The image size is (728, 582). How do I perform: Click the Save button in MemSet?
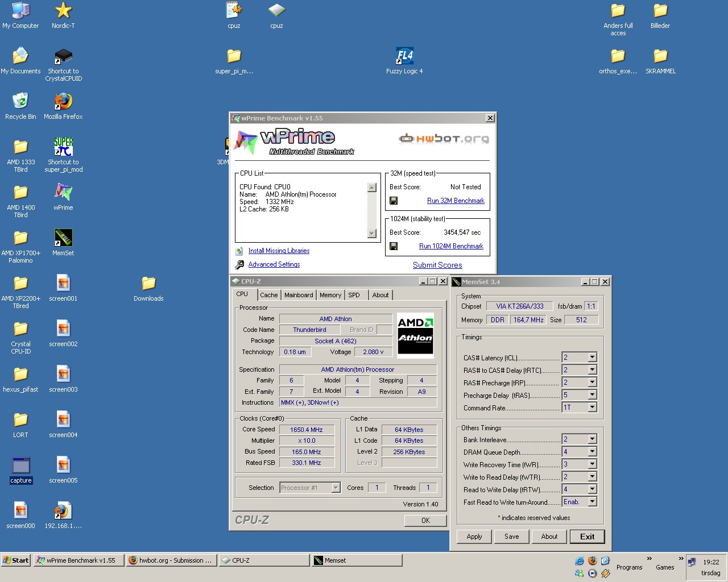(512, 537)
